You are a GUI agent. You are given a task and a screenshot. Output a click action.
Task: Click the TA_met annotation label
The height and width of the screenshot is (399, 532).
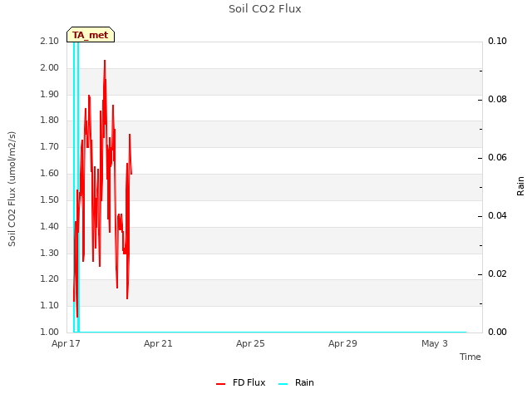[x=91, y=35]
